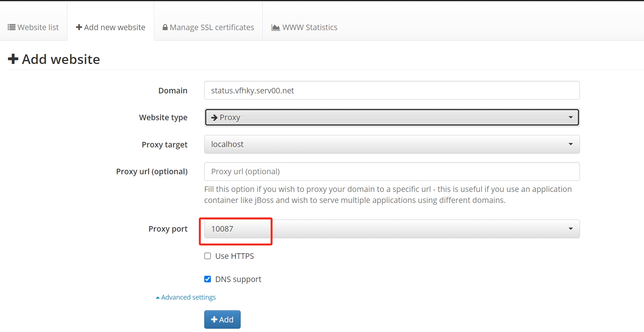Viewport: 644px width, 332px height.
Task: Click the Domain input field
Action: tap(392, 90)
